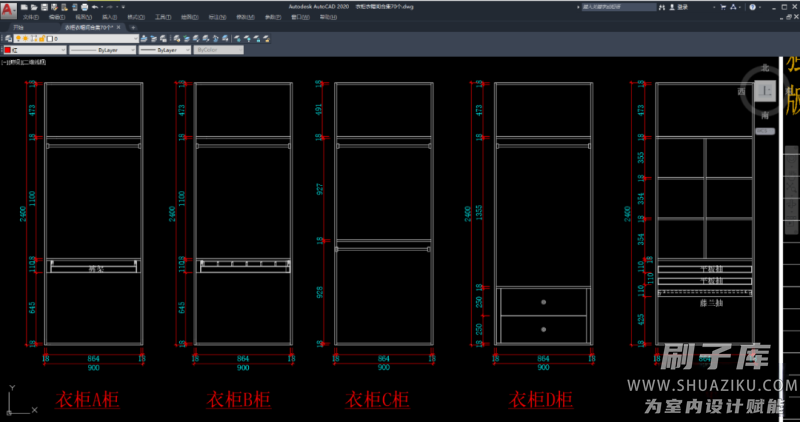Click the 上 top face of ViewCube
The width and height of the screenshot is (800, 422).
766,92
